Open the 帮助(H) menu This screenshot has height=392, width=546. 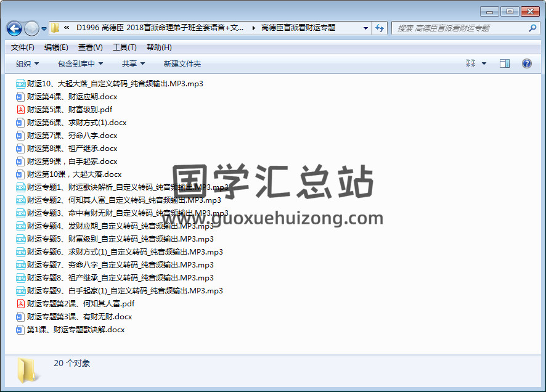[159, 47]
